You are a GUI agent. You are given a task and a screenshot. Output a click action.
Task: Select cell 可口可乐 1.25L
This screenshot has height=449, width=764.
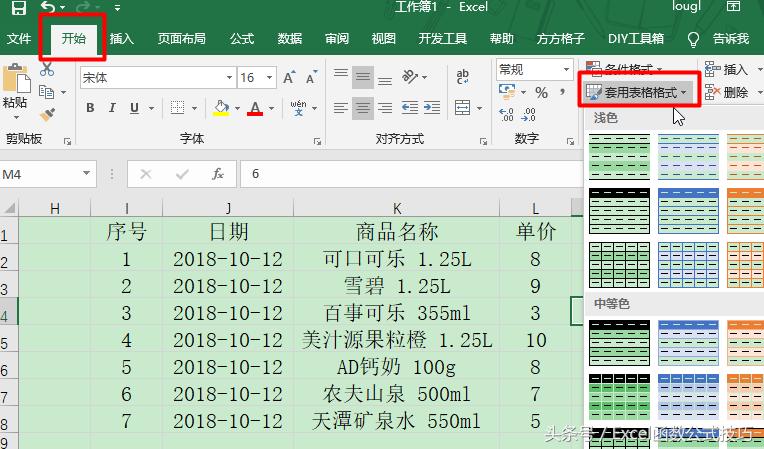point(397,259)
